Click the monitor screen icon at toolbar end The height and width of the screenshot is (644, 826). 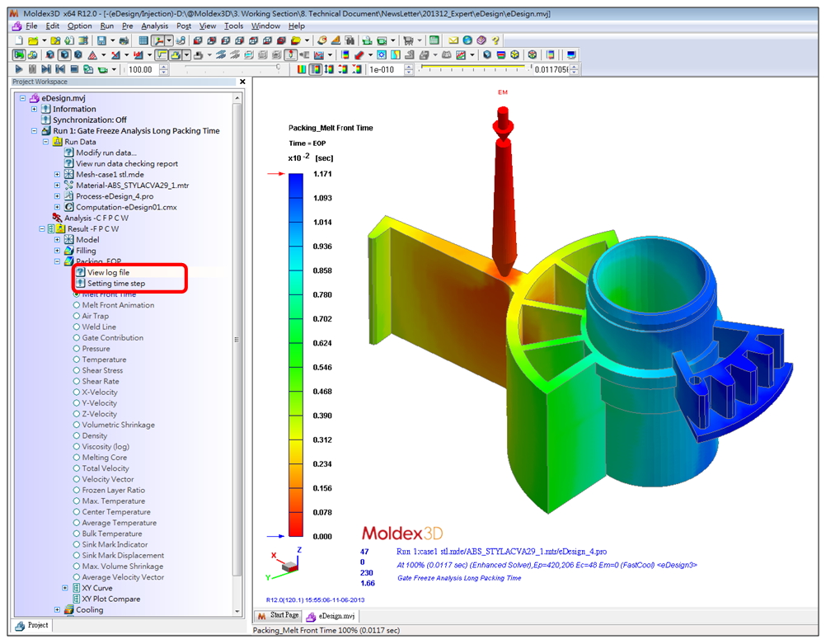[x=571, y=54]
